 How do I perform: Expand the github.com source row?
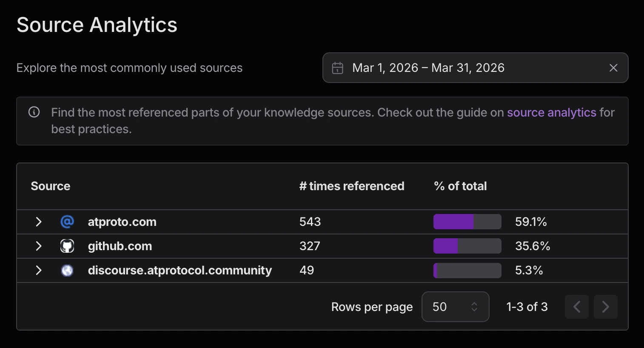pos(39,246)
